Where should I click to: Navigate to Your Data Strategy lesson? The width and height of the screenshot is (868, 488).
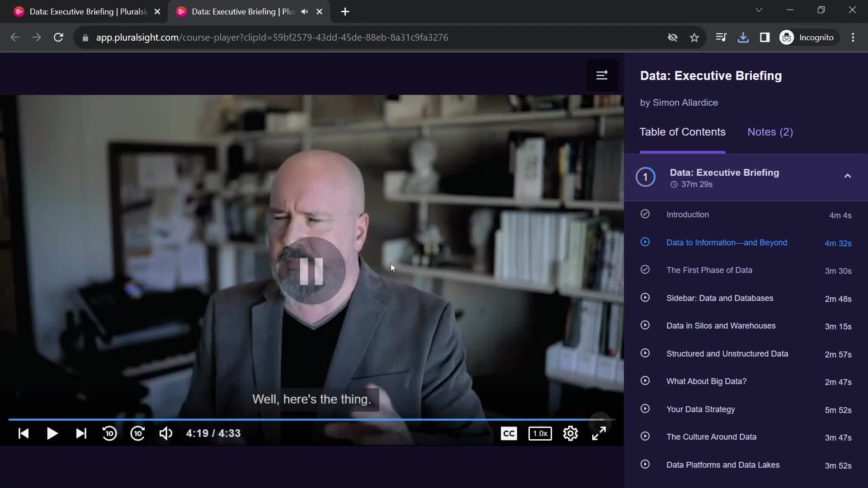(x=700, y=409)
